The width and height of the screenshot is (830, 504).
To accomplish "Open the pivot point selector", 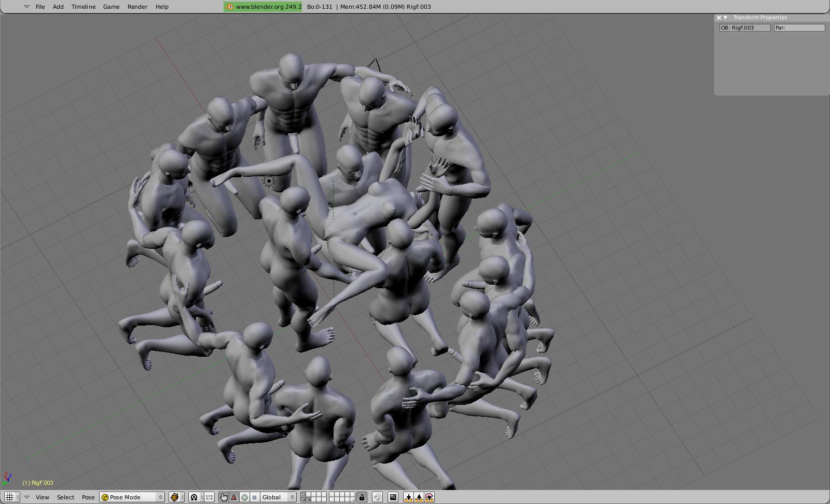I will coord(196,497).
